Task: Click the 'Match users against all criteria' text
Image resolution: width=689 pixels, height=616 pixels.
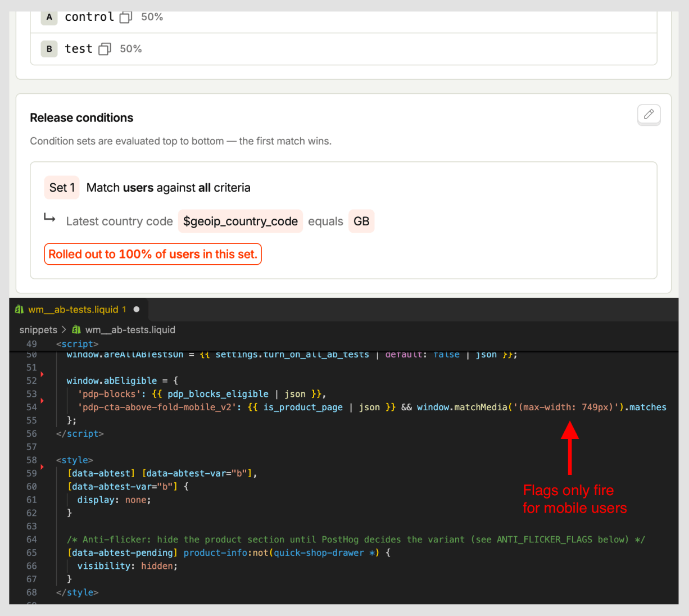Action: coord(169,188)
